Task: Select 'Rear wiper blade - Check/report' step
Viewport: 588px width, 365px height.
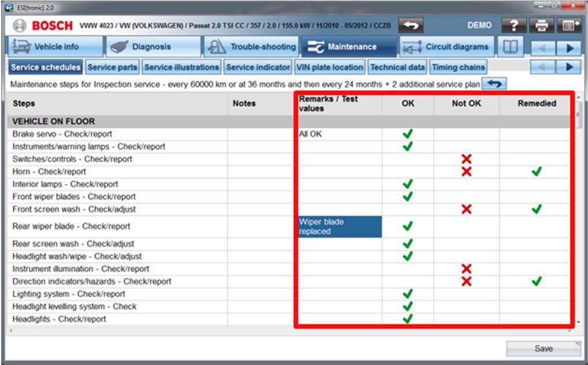Action: [71, 226]
